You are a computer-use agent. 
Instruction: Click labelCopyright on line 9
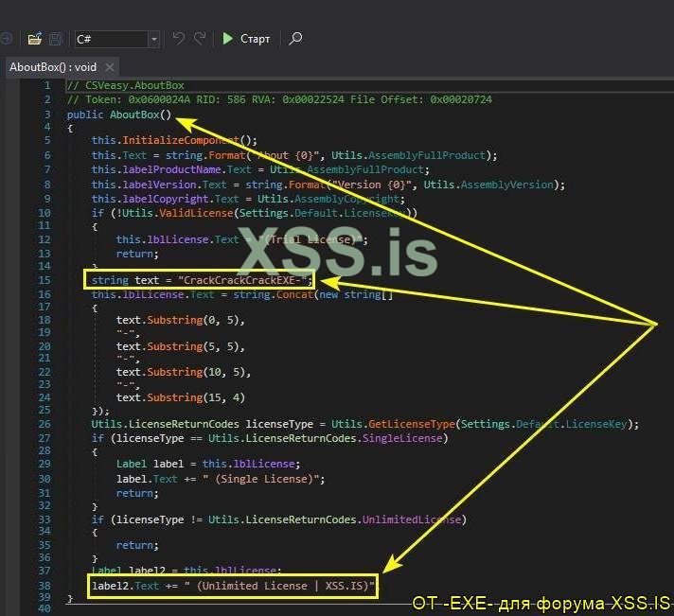point(166,200)
